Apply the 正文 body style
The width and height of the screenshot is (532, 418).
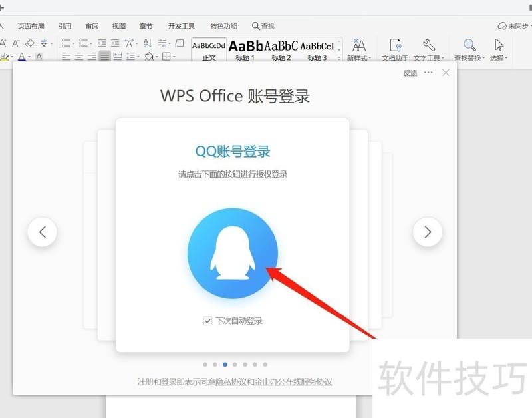click(x=209, y=49)
